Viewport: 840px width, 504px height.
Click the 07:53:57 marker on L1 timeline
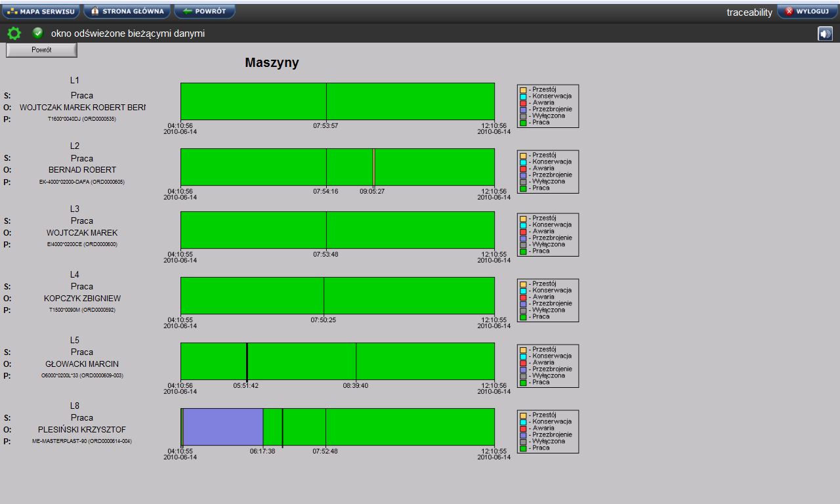point(326,101)
